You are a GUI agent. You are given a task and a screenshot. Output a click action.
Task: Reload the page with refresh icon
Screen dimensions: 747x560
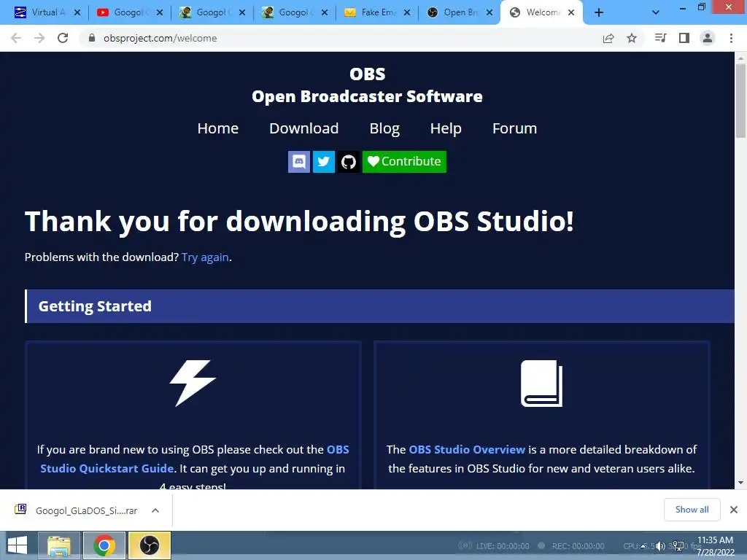click(63, 38)
